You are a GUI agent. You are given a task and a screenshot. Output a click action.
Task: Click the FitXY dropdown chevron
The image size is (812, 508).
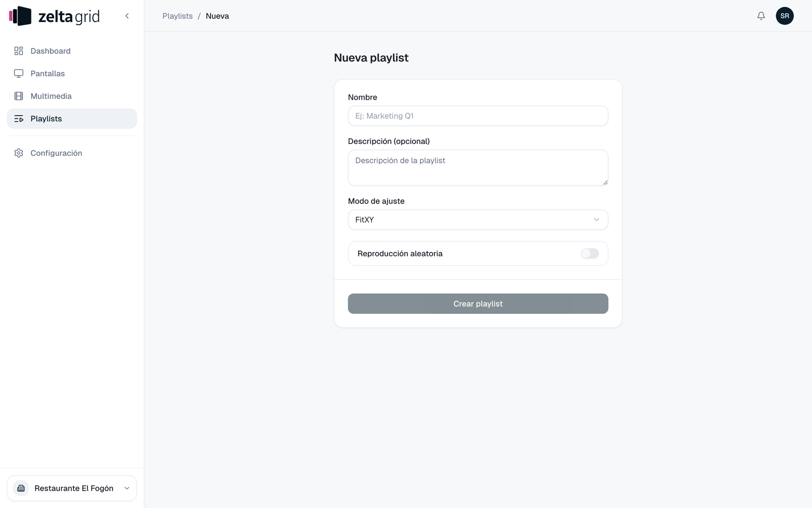pyautogui.click(x=596, y=219)
